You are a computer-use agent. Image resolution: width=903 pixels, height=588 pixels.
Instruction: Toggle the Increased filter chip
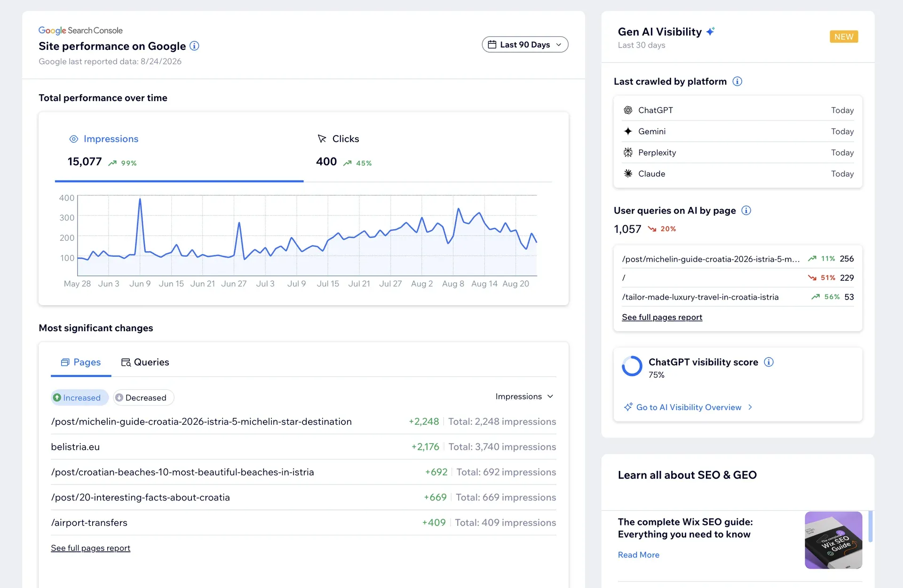pyautogui.click(x=79, y=397)
